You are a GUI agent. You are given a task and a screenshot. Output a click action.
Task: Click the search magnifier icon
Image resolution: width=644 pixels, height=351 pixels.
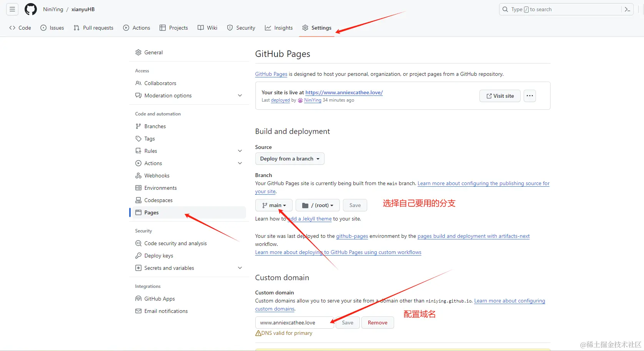tap(505, 9)
